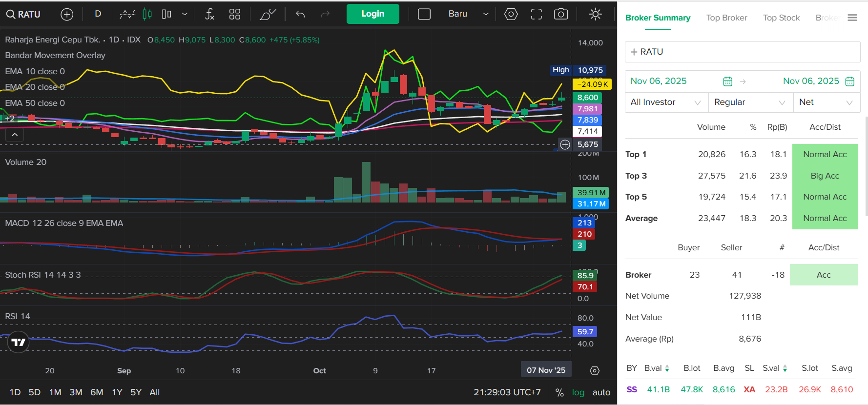Open the Net dropdown selector
868x405 pixels.
pyautogui.click(x=826, y=102)
